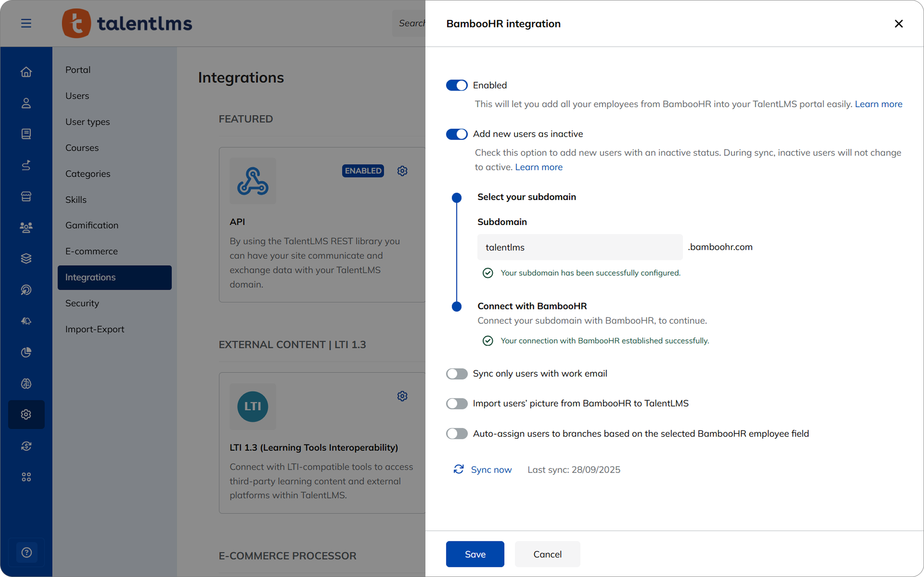
Task: Click the TalentLMS logo
Action: [127, 23]
